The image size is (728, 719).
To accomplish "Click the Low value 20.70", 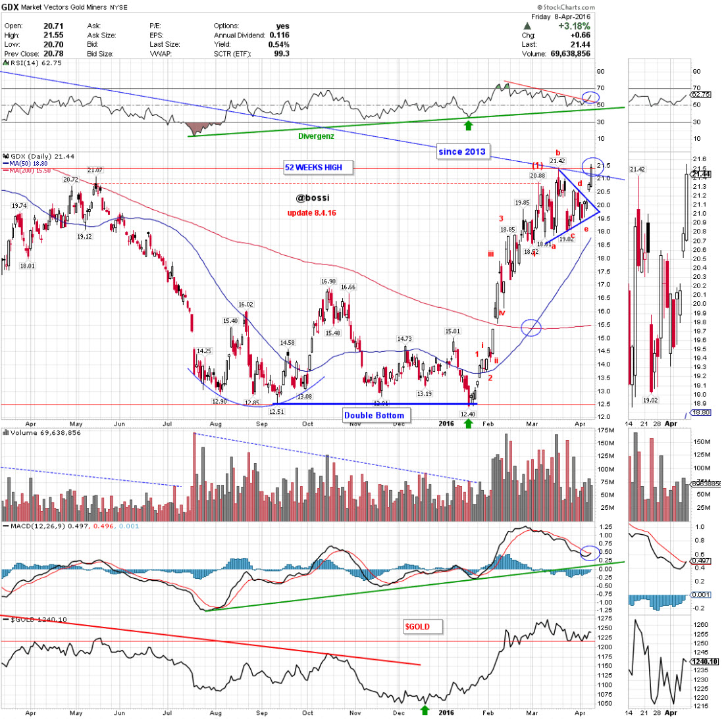I will click(x=53, y=45).
